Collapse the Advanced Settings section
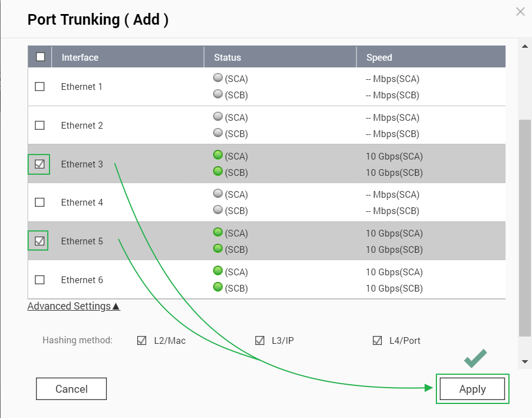Viewport: 532px width, 418px height. (74, 306)
